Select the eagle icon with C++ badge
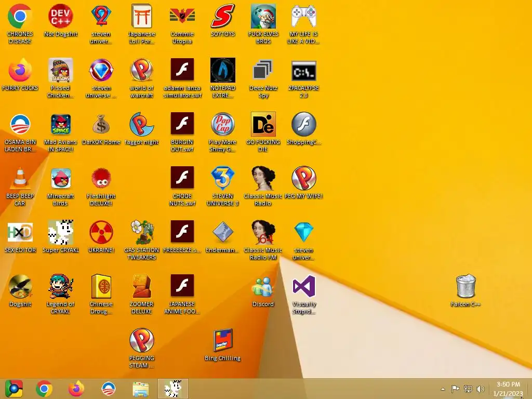Image resolution: width=532 pixels, height=399 pixels. point(20,286)
